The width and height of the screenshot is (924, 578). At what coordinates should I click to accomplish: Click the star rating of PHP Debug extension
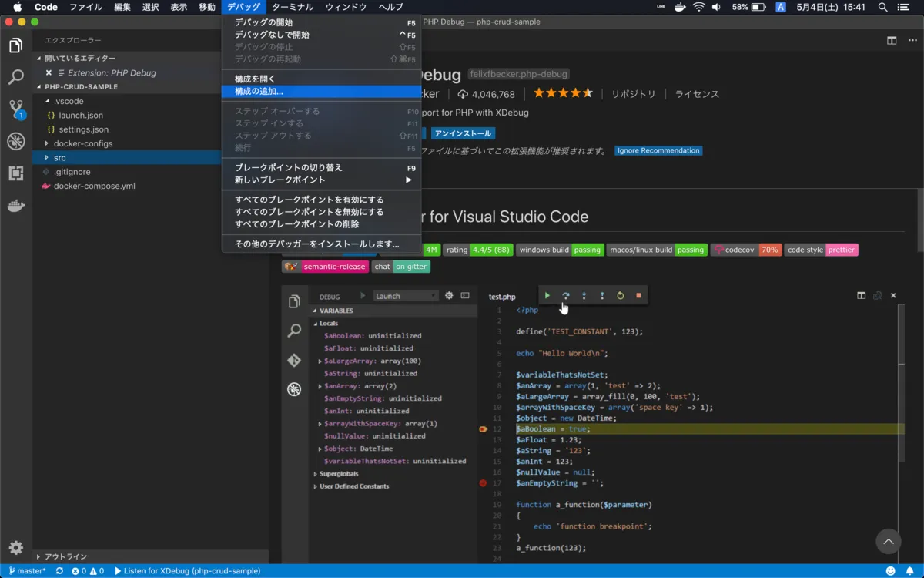563,93
